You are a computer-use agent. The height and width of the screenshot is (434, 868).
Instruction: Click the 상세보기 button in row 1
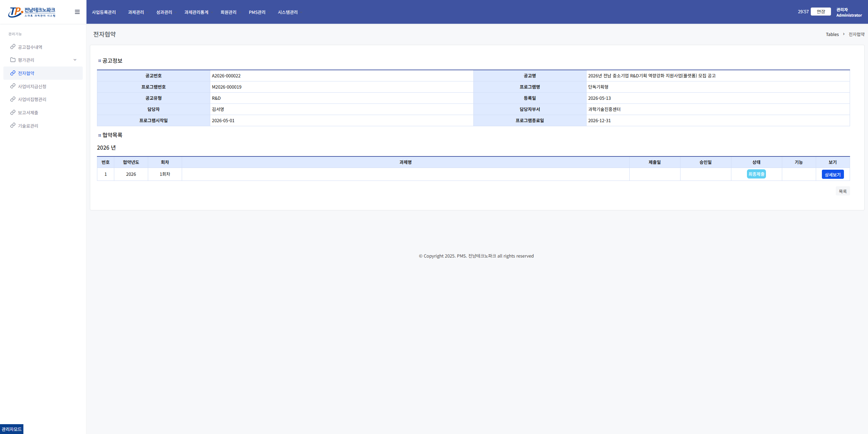pos(833,174)
